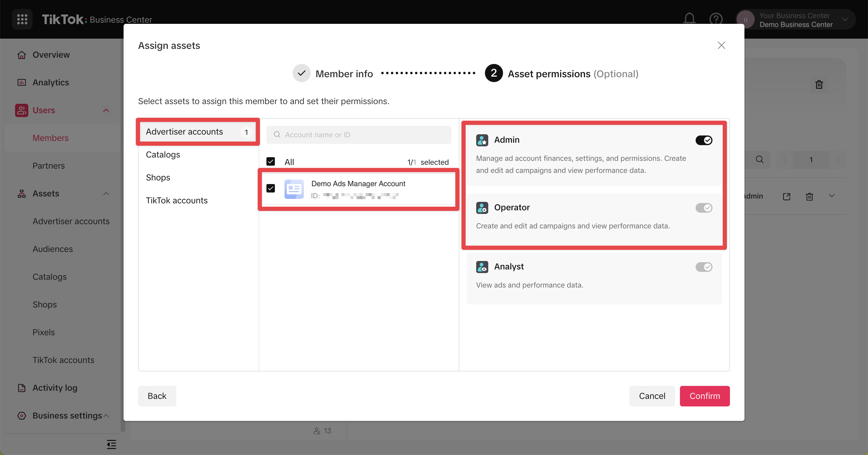Toggle off the Admin permission switch
The image size is (868, 455).
pyautogui.click(x=703, y=140)
